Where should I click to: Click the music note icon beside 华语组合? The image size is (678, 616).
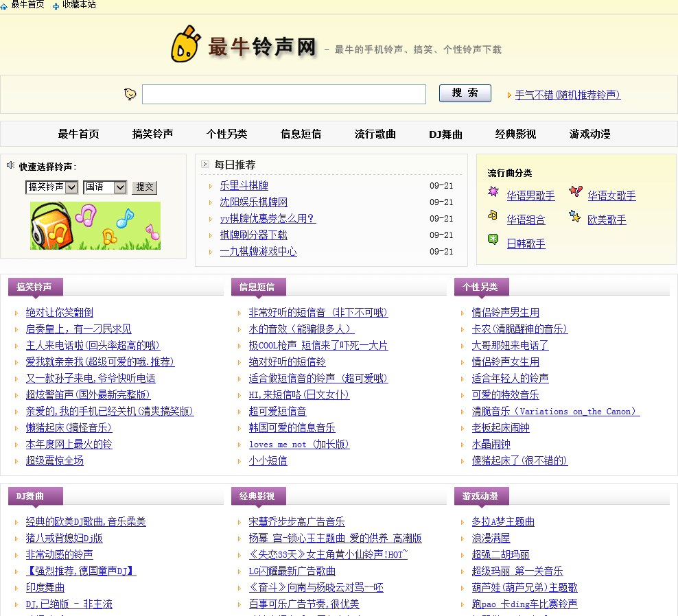click(x=493, y=215)
